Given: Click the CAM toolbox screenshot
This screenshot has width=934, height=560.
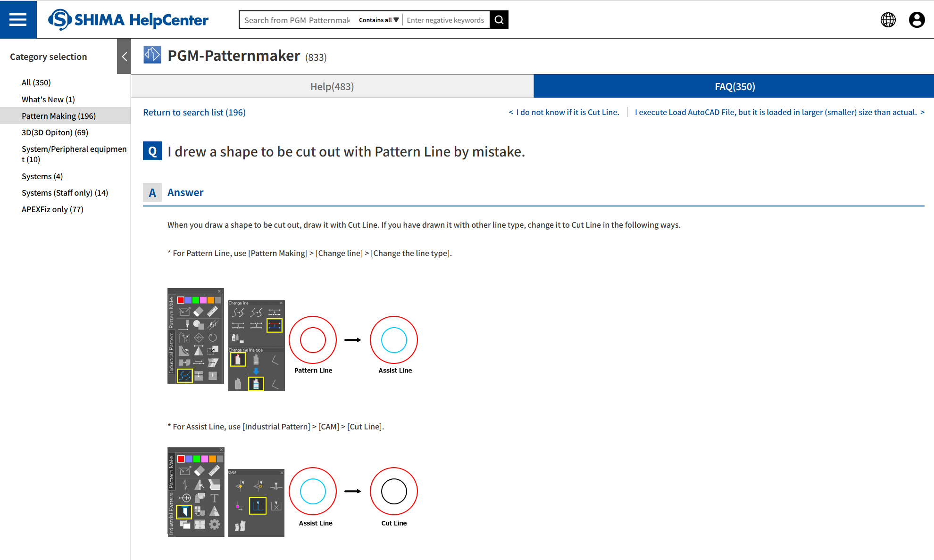Looking at the screenshot, I should click(x=256, y=502).
